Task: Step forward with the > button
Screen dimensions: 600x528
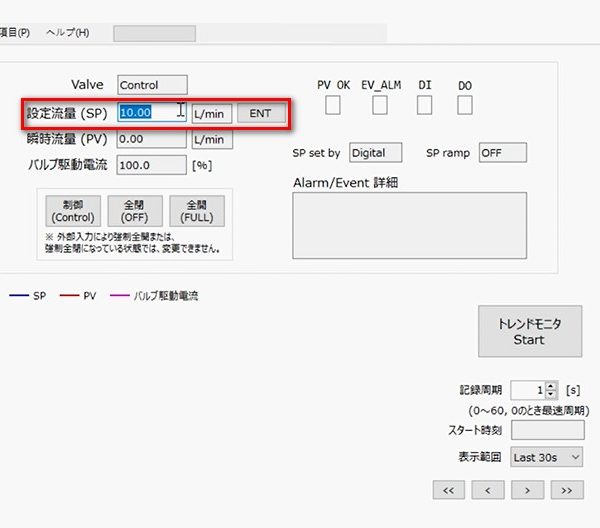Action: tap(527, 490)
